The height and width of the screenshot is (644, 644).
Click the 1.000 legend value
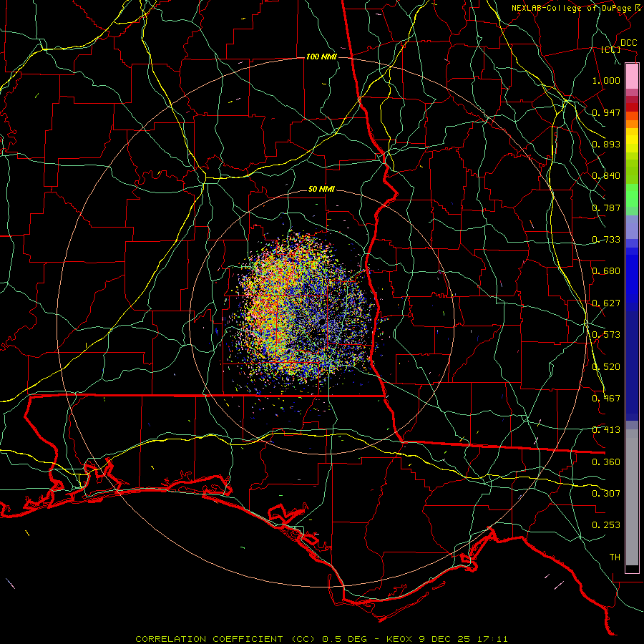pos(606,80)
